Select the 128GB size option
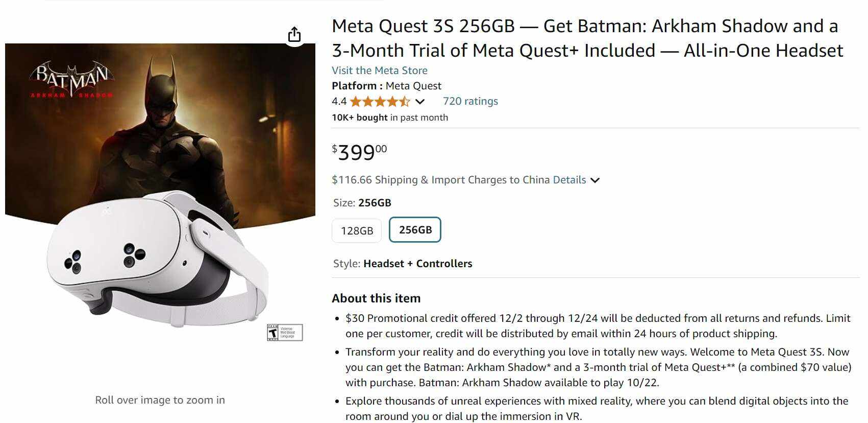The image size is (868, 423). click(357, 230)
